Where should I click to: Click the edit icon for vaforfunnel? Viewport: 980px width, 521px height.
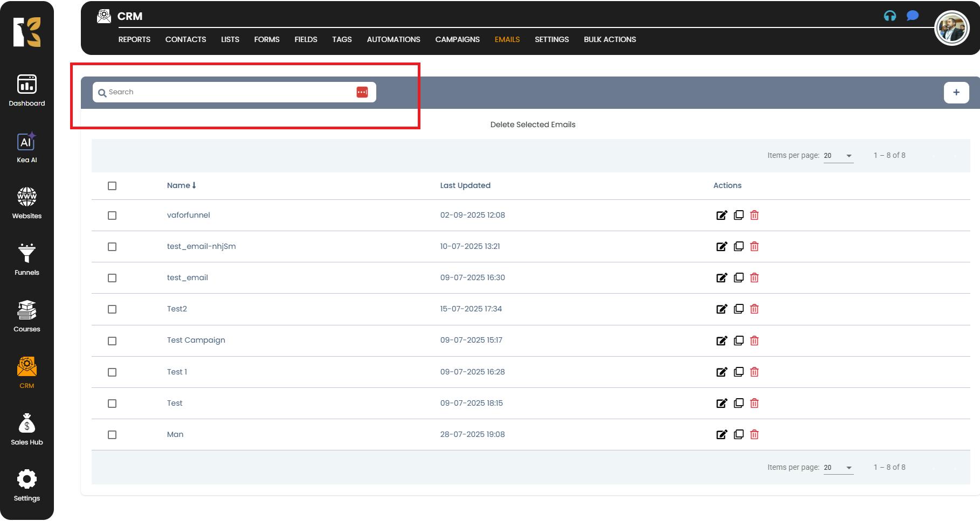tap(721, 216)
